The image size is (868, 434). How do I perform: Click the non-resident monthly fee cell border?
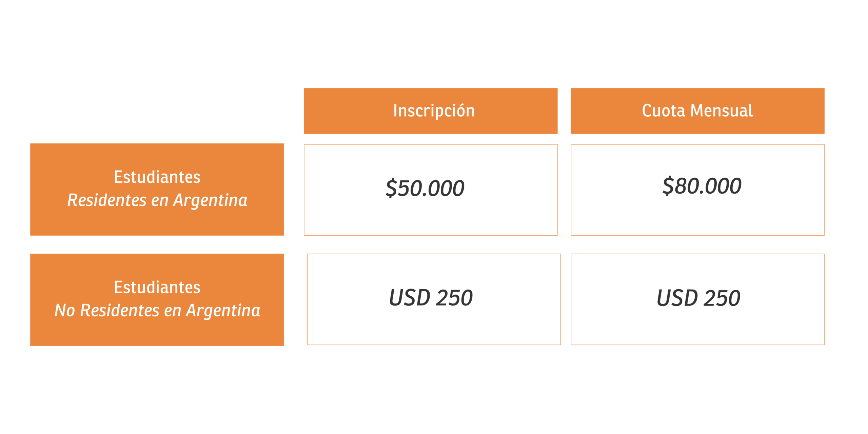pos(697,254)
